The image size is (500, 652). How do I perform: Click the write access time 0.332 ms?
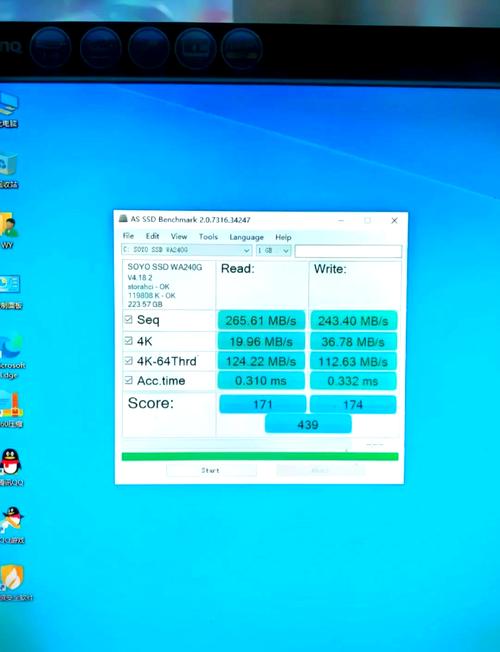click(353, 381)
